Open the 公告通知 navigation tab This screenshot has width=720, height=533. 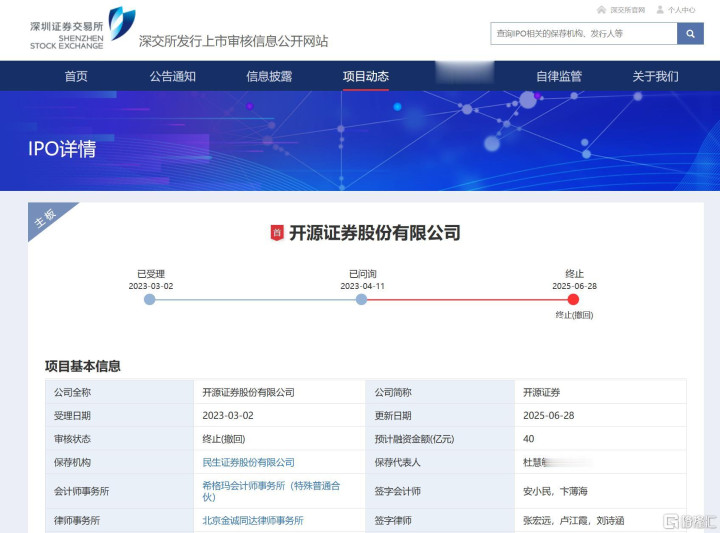tap(173, 76)
